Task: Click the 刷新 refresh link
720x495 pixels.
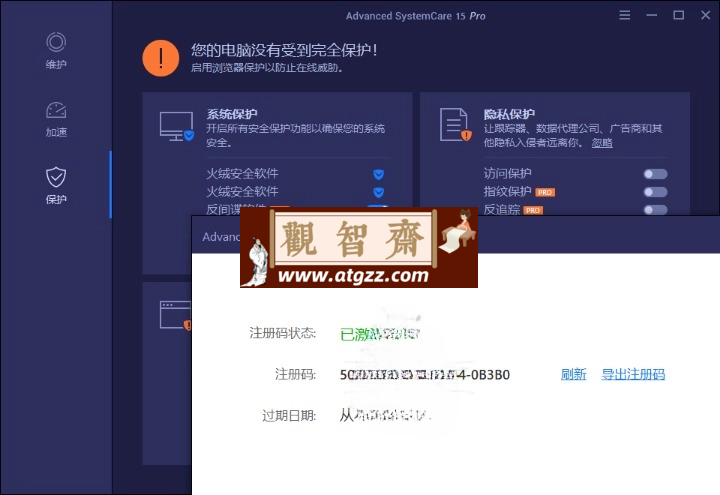Action: tap(574, 374)
